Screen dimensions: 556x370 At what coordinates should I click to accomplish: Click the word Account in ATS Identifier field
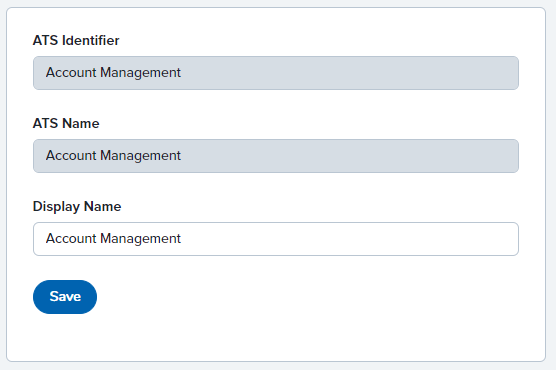71,72
